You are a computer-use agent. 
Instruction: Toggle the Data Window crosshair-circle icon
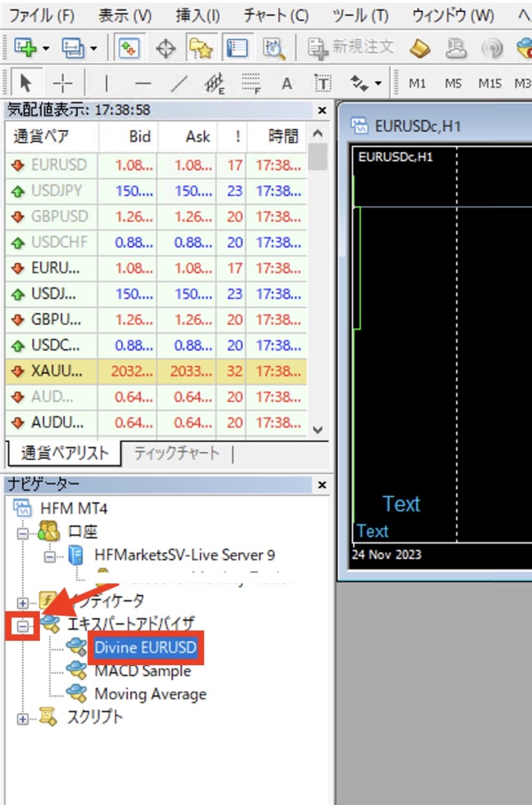pos(165,49)
